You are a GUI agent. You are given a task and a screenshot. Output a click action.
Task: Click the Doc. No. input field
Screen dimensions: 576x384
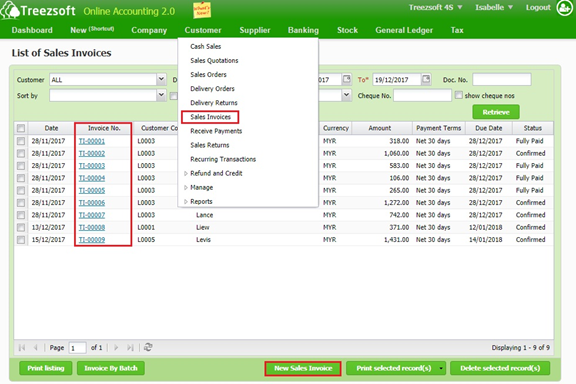pyautogui.click(x=502, y=79)
